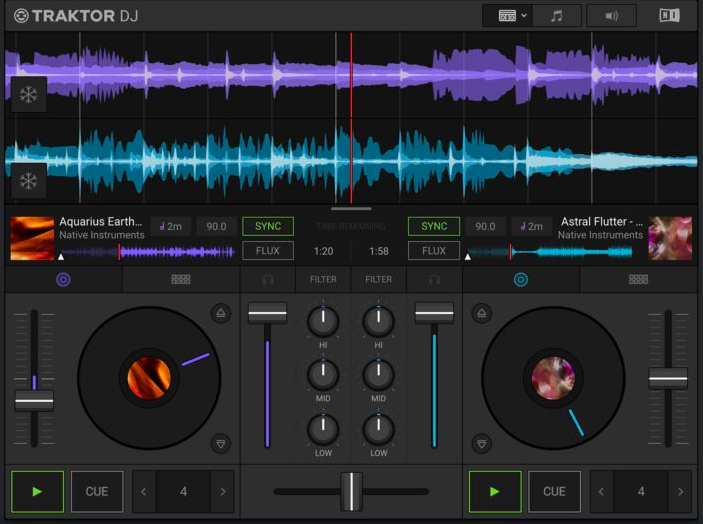The image size is (703, 524).
Task: Select left channel FILTER tab
Action: 323,280
